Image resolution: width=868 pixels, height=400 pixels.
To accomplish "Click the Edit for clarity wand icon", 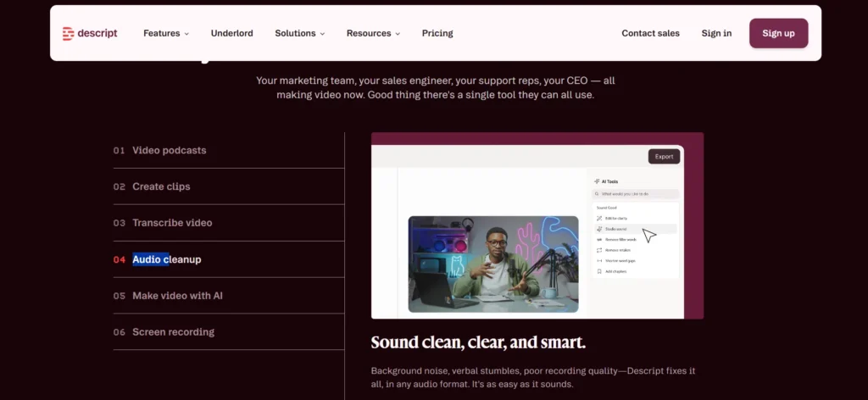I will (599, 218).
